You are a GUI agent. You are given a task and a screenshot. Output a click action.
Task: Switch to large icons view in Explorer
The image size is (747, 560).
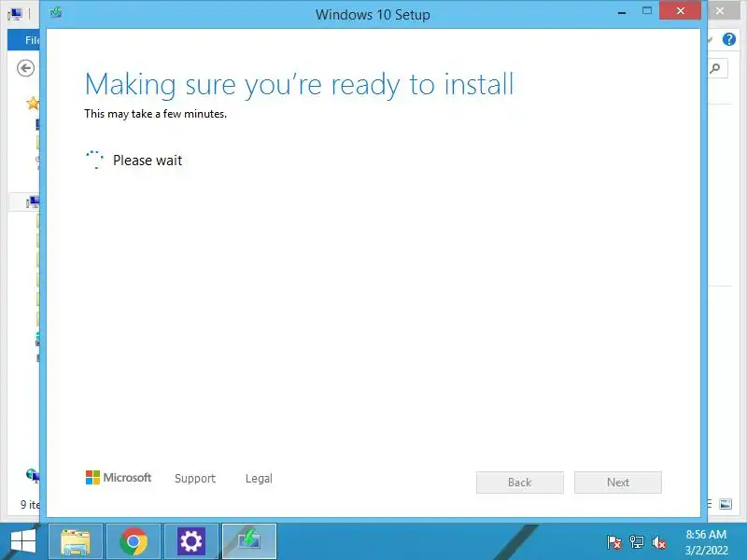coord(726,504)
